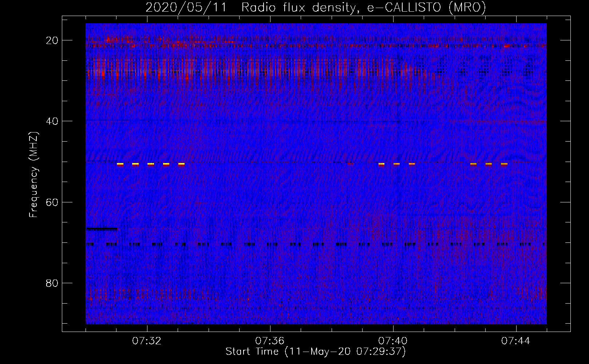Select the 20 MHz frequency tick label
The image size is (589, 364).
(x=52, y=40)
